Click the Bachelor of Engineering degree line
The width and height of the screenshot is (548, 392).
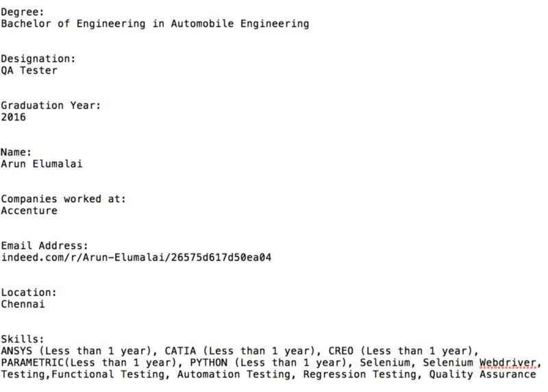[x=155, y=24]
